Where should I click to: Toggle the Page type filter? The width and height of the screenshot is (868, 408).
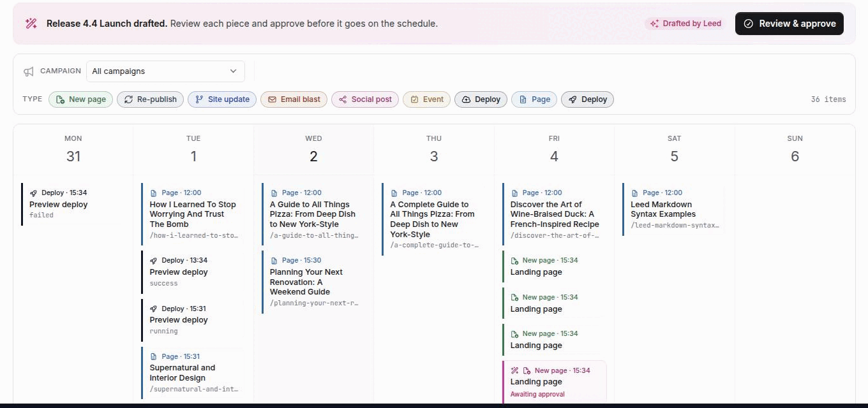point(534,99)
